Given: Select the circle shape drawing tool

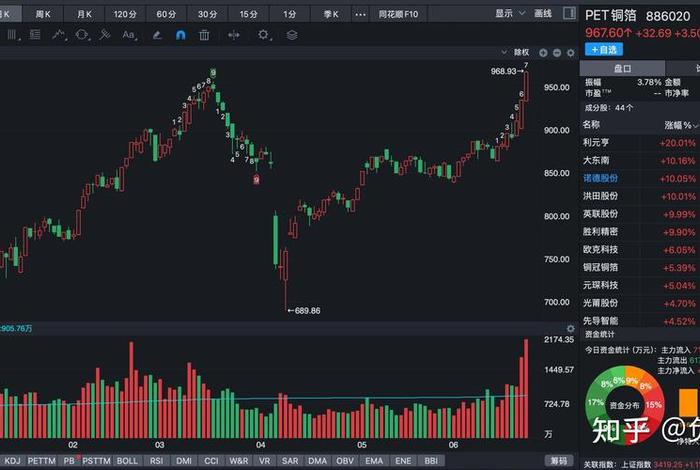Looking at the screenshot, I should pos(82,35).
